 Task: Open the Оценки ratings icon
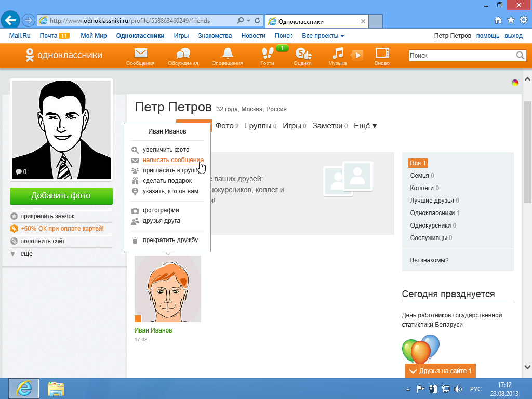click(303, 56)
